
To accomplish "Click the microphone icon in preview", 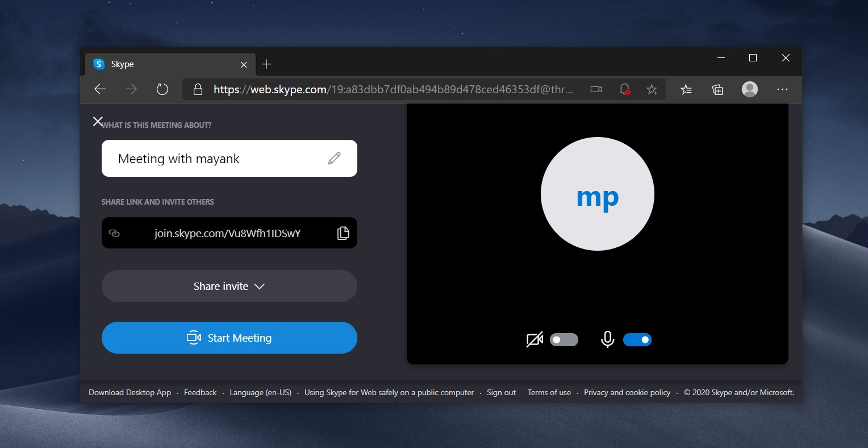I will pyautogui.click(x=608, y=339).
